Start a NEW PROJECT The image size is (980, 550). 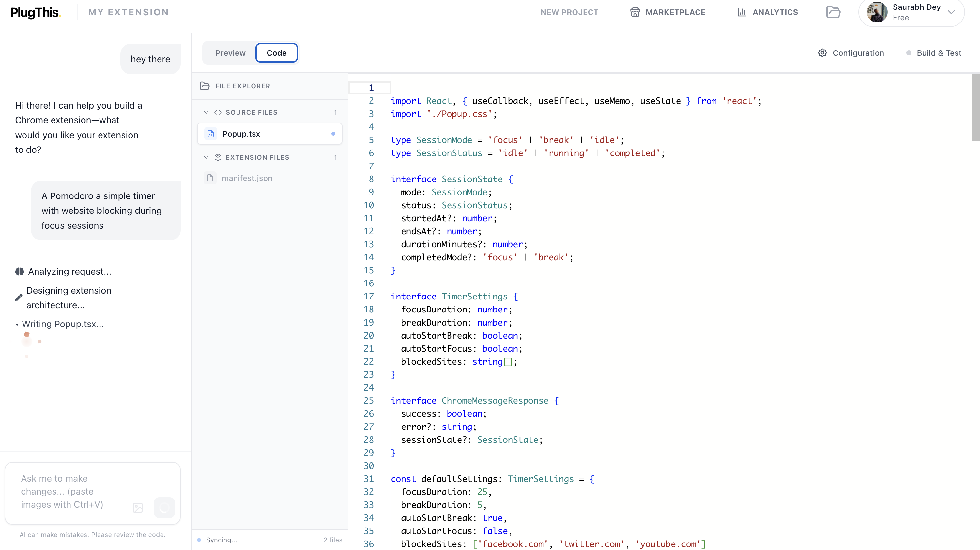(570, 12)
